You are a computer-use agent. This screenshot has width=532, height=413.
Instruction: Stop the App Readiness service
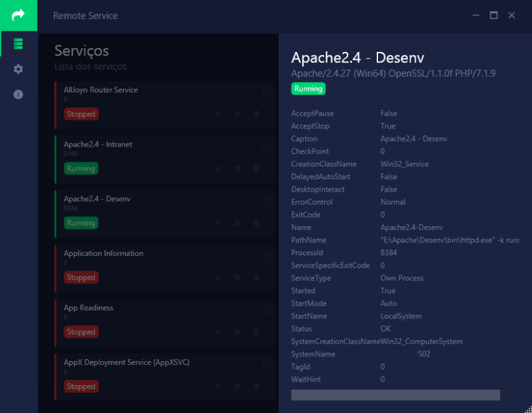(x=238, y=332)
